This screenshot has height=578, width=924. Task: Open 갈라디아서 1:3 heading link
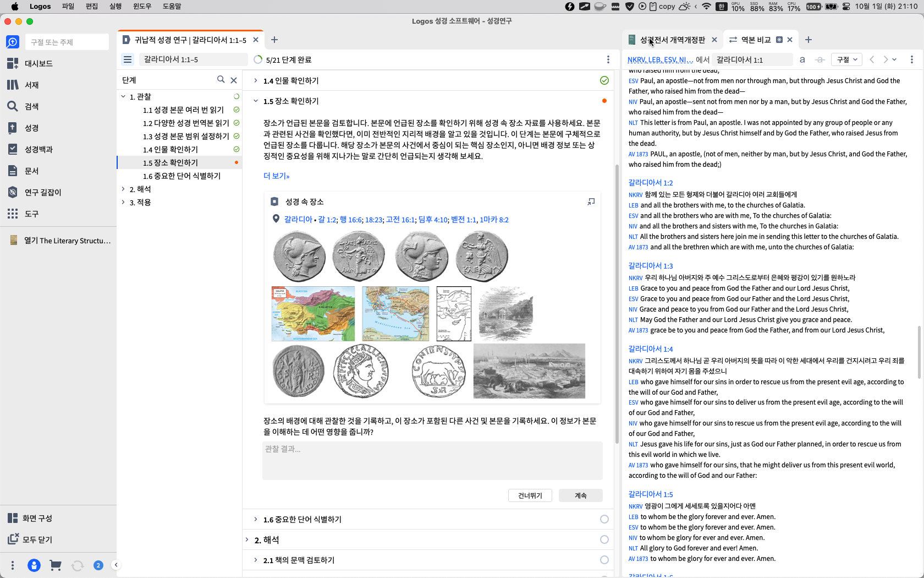pyautogui.click(x=651, y=265)
